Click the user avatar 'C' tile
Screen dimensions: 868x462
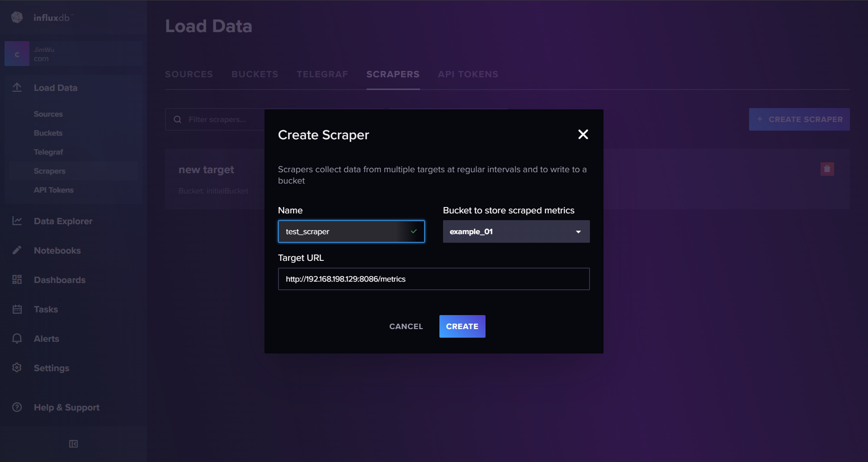coord(17,54)
